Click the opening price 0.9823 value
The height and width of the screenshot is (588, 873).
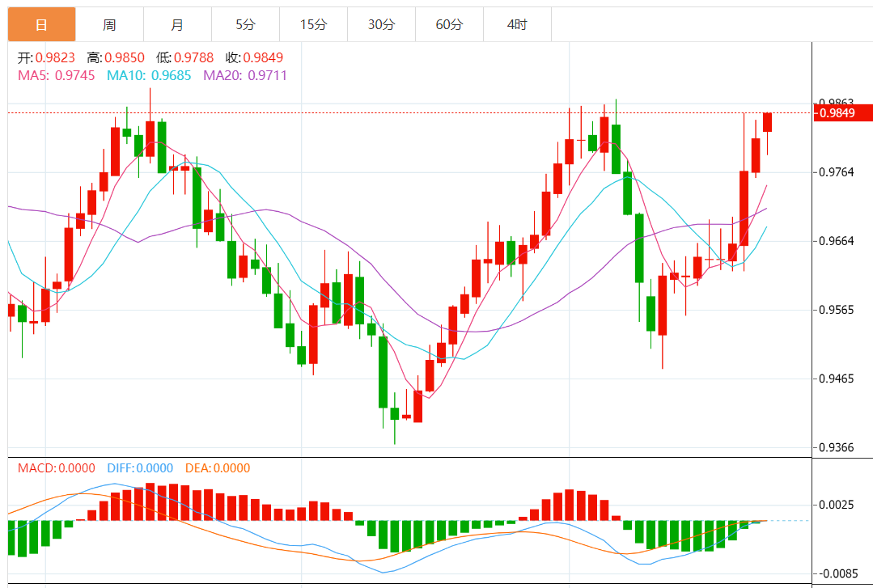55,58
